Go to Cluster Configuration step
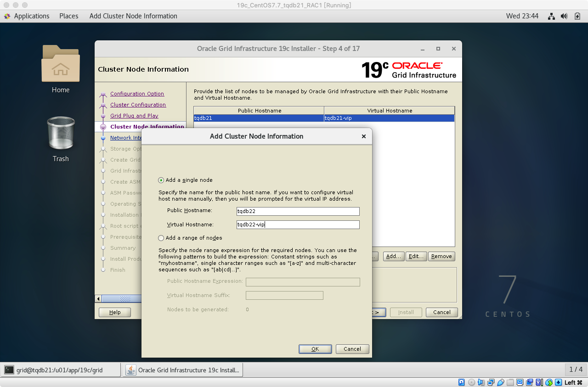Image resolution: width=588 pixels, height=387 pixels. pos(138,105)
